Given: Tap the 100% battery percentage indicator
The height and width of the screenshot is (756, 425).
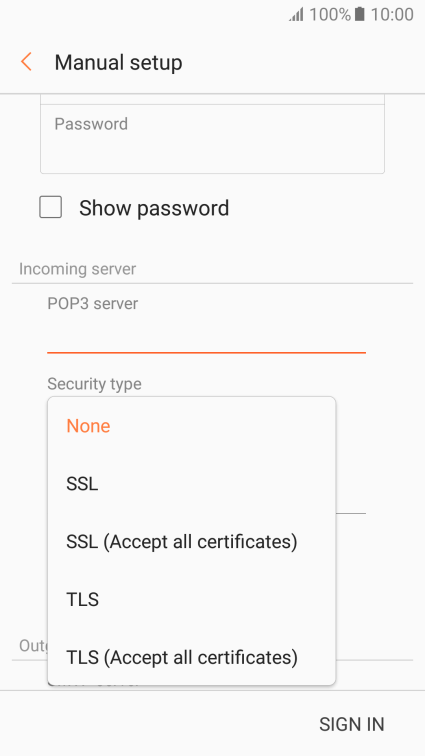Looking at the screenshot, I should click(329, 14).
